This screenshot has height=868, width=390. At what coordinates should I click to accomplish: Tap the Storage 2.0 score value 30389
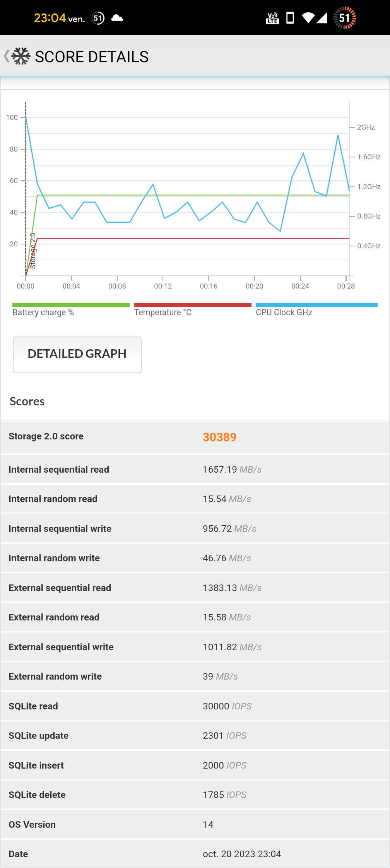219,437
